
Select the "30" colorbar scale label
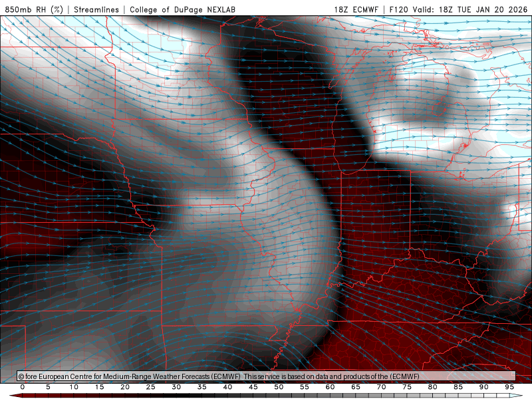point(176,387)
